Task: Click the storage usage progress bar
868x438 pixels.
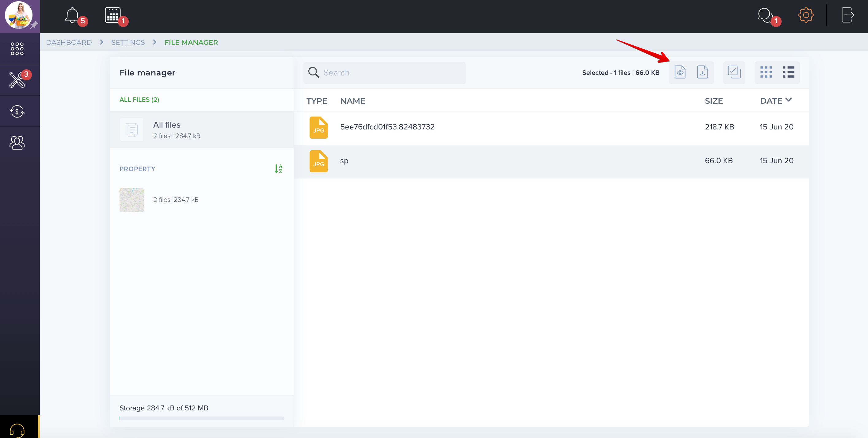Action: (202, 418)
